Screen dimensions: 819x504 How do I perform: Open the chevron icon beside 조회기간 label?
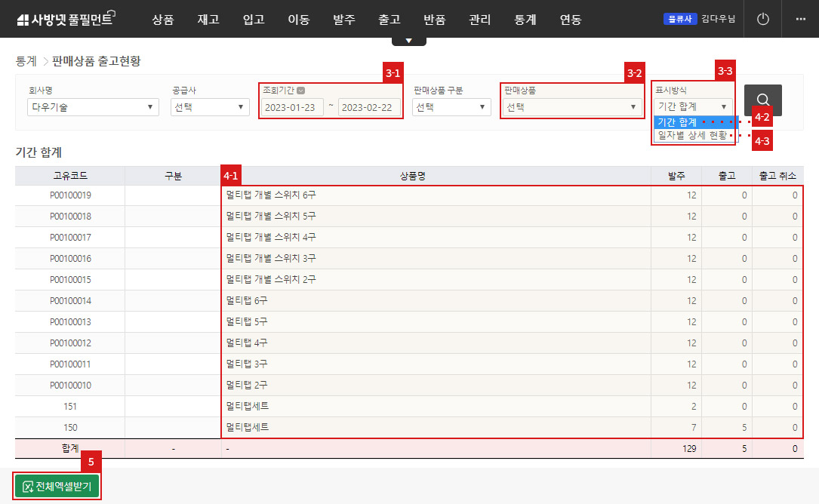pos(301,89)
